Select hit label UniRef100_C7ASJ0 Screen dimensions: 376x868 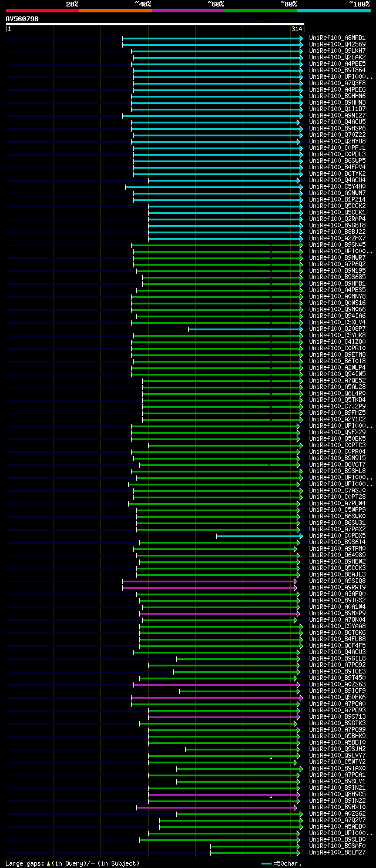point(337,490)
